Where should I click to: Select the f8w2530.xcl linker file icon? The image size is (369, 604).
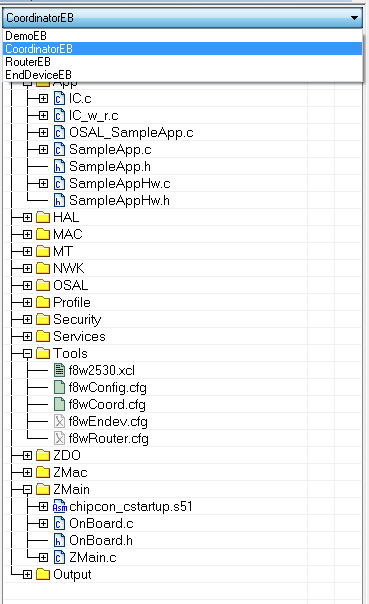59,370
